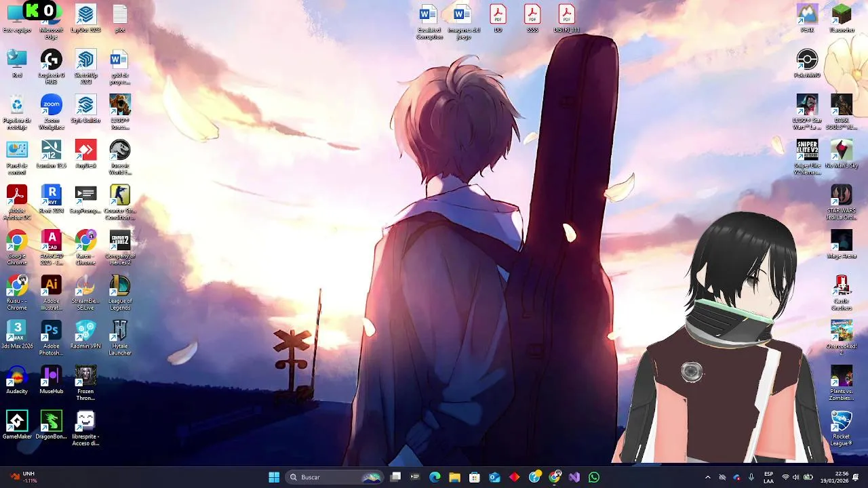Screen dimensions: 868x488
Task: Select the EasyPrompter desktop icon
Action: [85, 199]
